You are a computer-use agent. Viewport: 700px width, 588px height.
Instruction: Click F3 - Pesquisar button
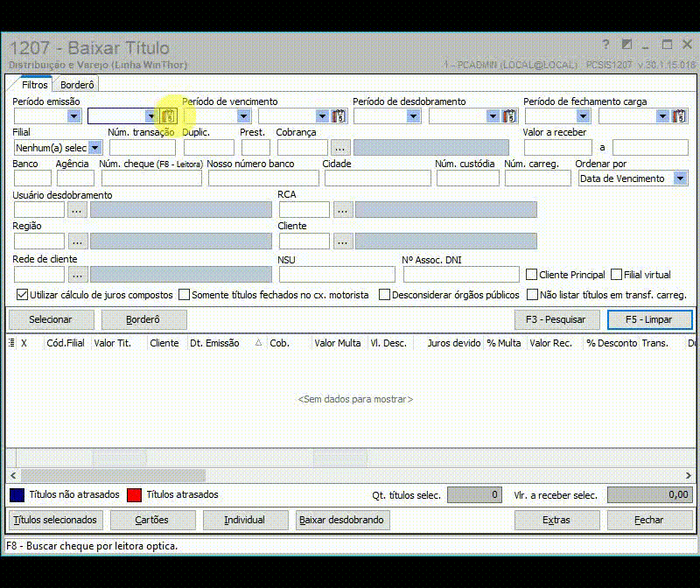pos(556,319)
